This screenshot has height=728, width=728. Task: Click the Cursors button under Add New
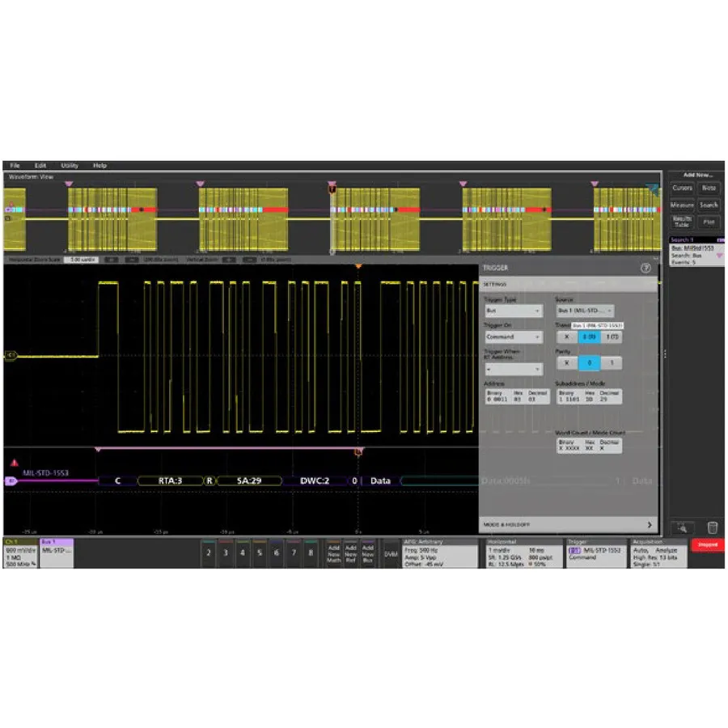point(682,188)
